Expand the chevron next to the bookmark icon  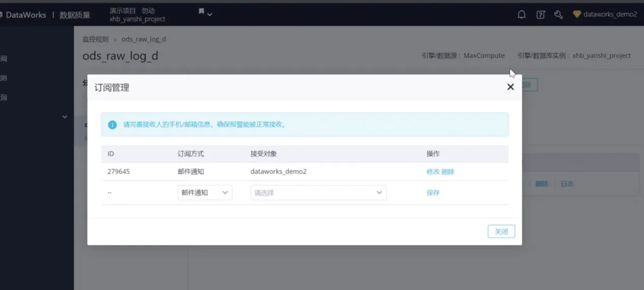coord(210,14)
